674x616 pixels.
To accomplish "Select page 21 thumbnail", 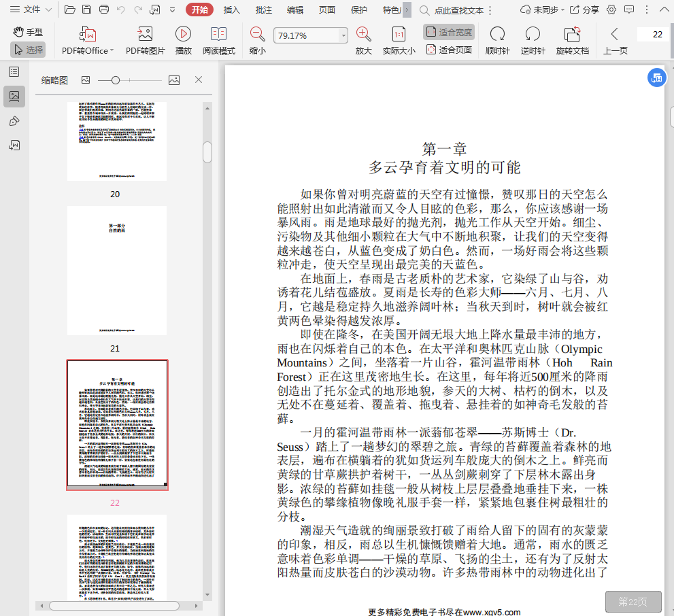I will (117, 271).
